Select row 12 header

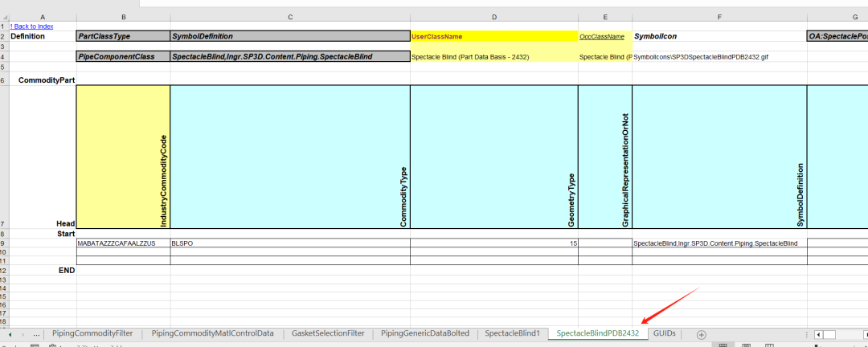tap(5, 271)
